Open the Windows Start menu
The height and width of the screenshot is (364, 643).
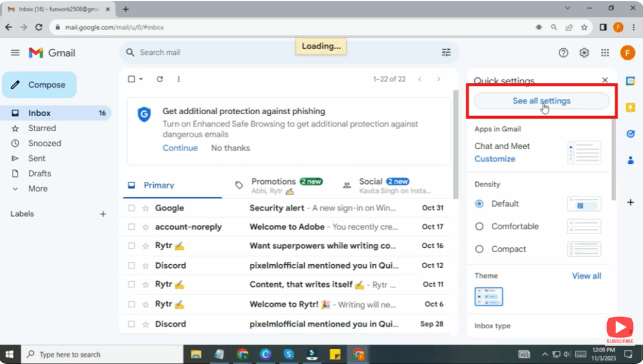tap(9, 354)
